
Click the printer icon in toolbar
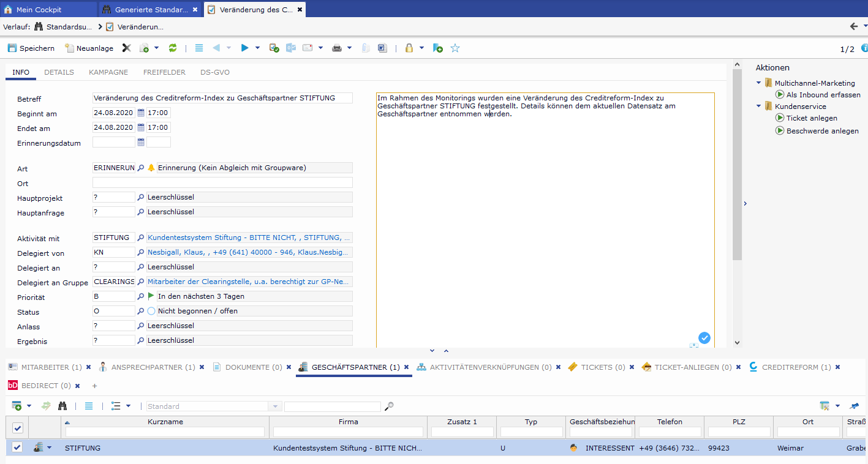(x=337, y=48)
